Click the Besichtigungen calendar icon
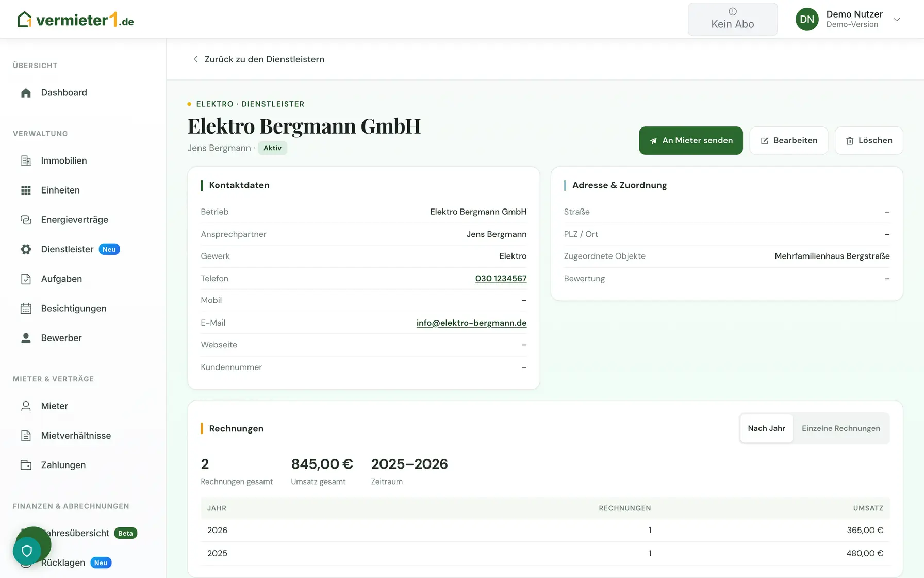The height and width of the screenshot is (578, 924). (x=26, y=309)
